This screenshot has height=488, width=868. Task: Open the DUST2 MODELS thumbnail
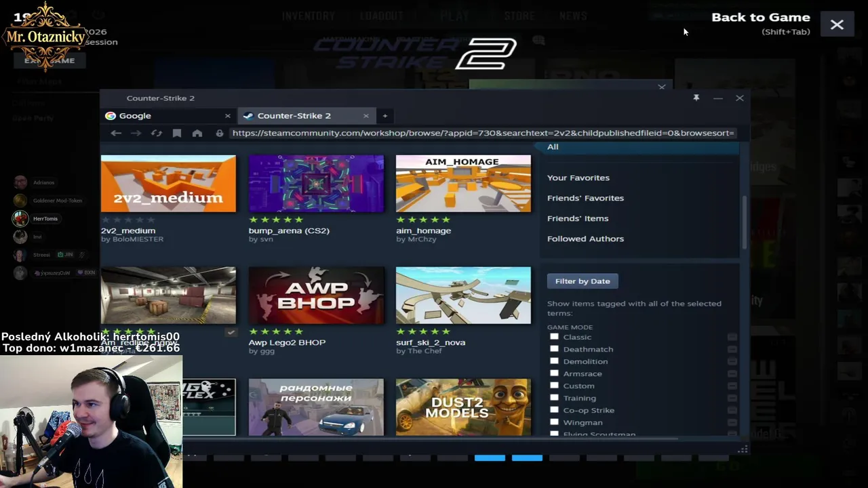(463, 407)
